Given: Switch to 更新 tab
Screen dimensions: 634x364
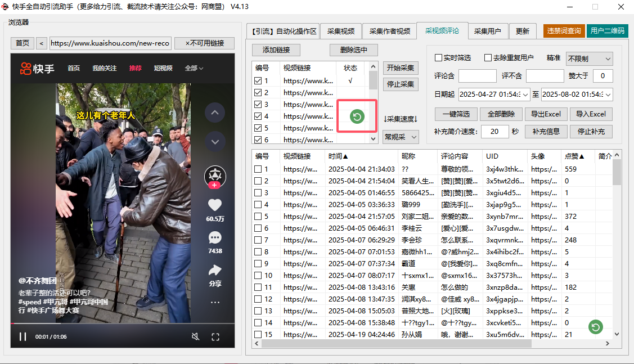Looking at the screenshot, I should 522,31.
